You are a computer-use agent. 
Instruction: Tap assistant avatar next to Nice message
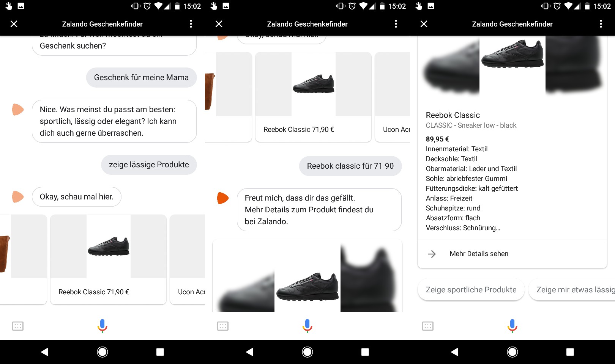(x=18, y=110)
